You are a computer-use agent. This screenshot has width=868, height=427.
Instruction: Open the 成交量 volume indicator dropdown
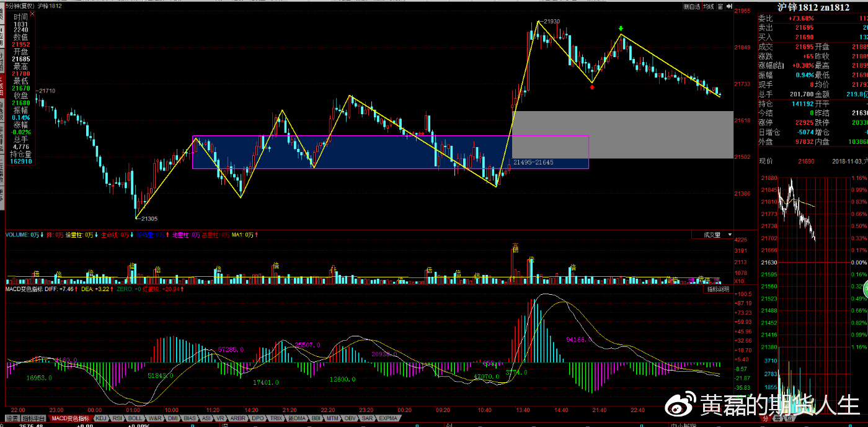click(712, 235)
